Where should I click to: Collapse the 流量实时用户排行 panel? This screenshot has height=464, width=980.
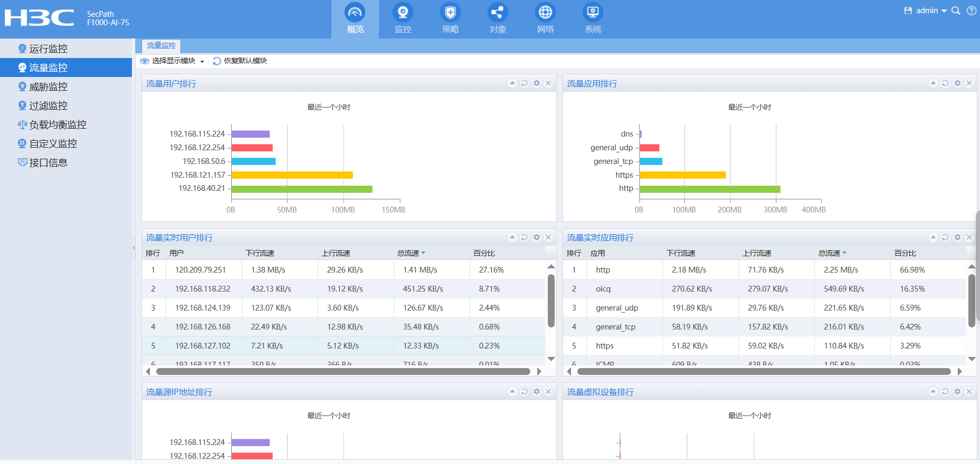point(512,237)
